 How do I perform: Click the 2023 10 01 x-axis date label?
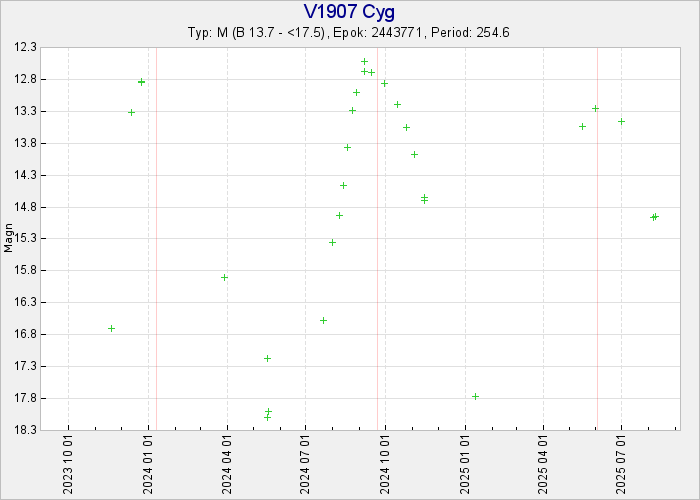pyautogui.click(x=68, y=464)
